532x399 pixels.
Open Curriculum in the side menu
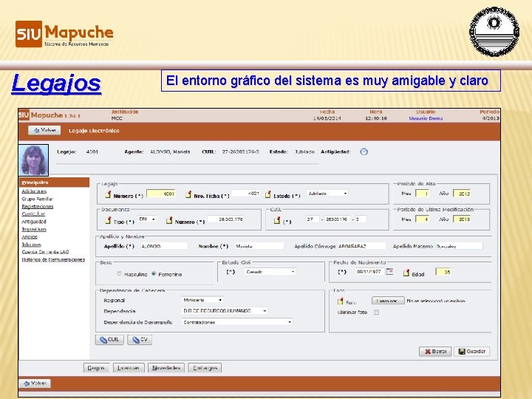pos(33,214)
